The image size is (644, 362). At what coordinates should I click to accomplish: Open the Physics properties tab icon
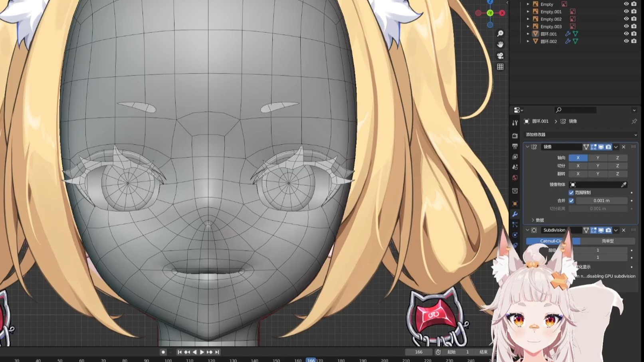(515, 235)
